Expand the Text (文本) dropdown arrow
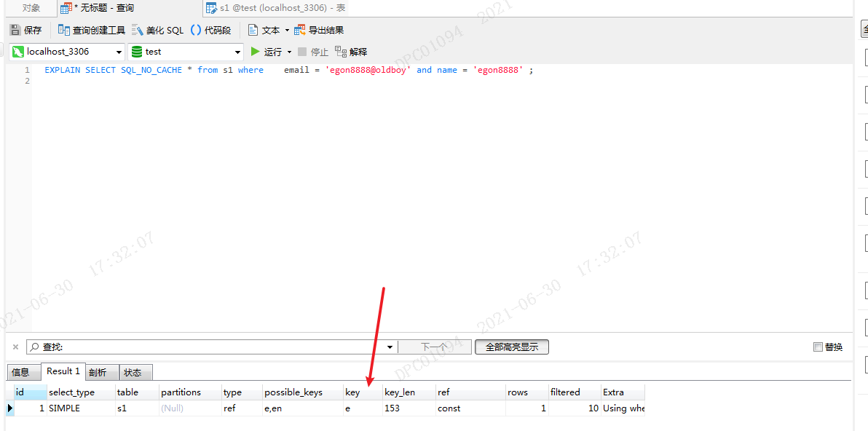868x431 pixels. [x=287, y=31]
